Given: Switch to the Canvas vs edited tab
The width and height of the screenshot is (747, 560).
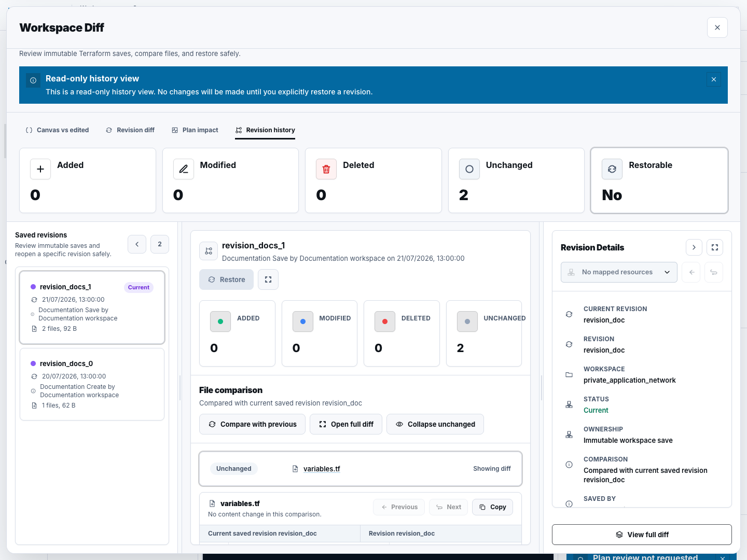Looking at the screenshot, I should 57,130.
